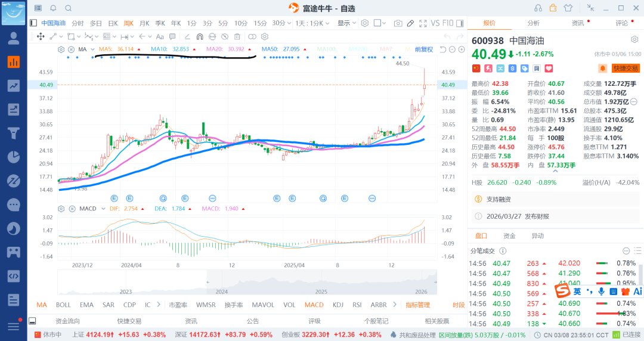Toggle the overlapping circles overlay icon

coord(252,36)
